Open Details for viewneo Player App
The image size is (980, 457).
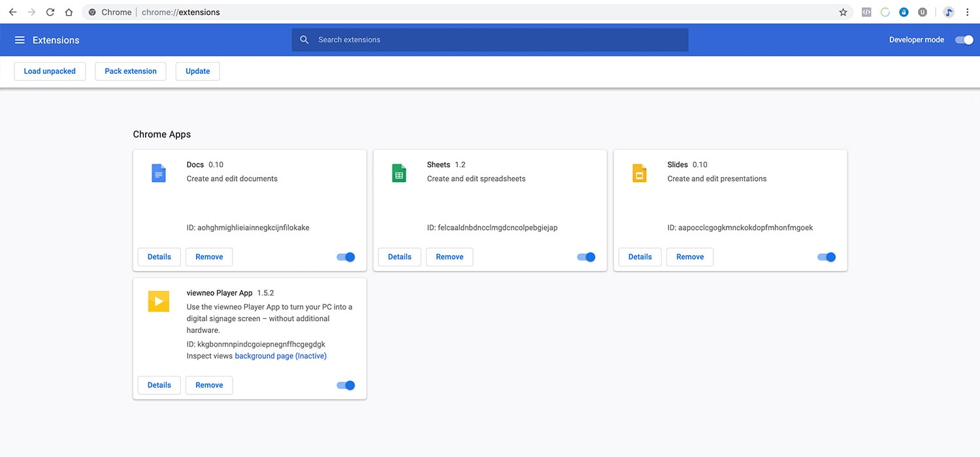tap(159, 385)
